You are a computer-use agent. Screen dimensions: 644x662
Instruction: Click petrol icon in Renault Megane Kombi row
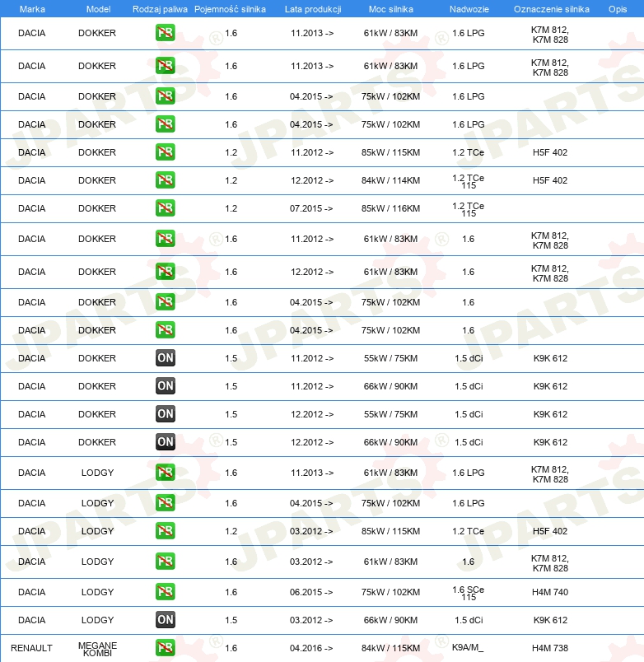pos(165,648)
